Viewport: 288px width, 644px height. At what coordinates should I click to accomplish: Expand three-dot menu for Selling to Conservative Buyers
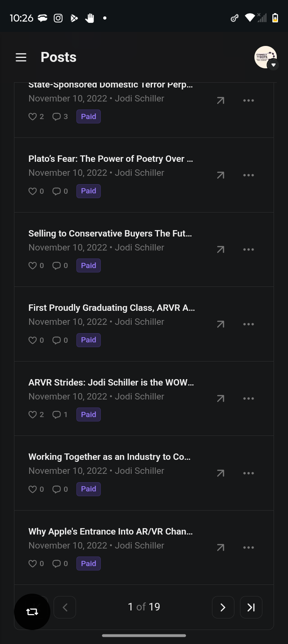click(248, 250)
